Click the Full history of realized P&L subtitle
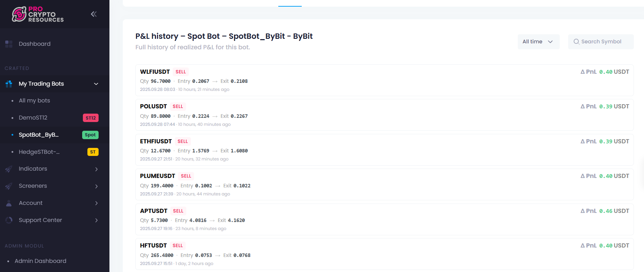644x272 pixels. 193,47
